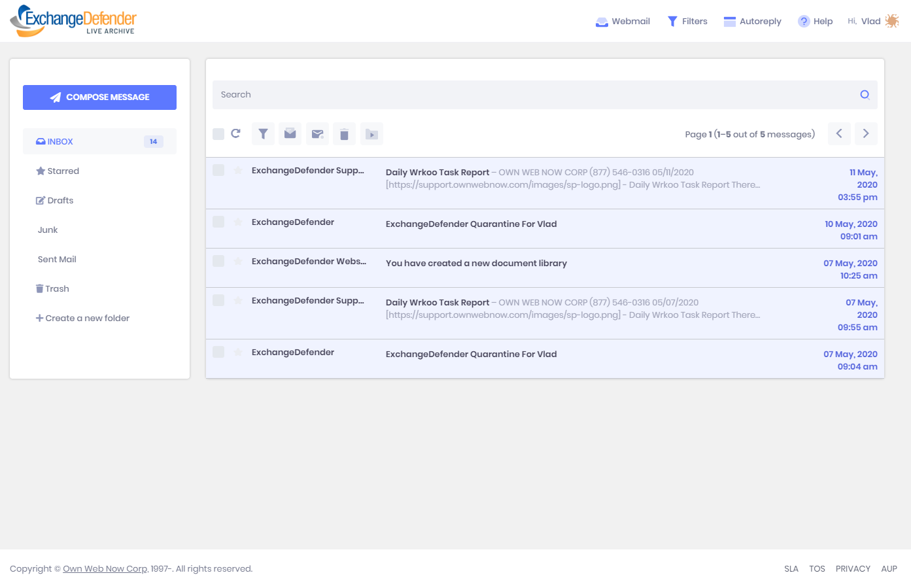The width and height of the screenshot is (911, 588).
Task: Open the Own Web Now Corp link
Action: pos(105,569)
